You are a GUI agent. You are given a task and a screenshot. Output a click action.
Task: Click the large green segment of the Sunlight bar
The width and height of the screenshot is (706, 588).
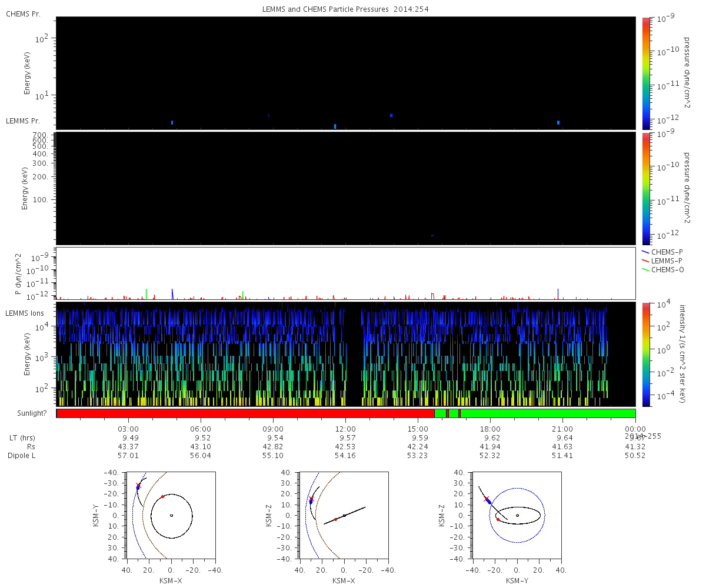547,413
